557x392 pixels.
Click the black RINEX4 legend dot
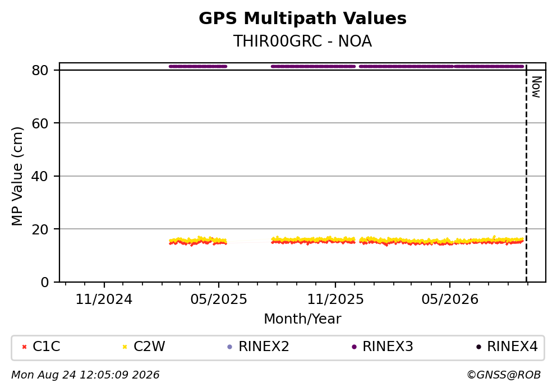point(478,347)
